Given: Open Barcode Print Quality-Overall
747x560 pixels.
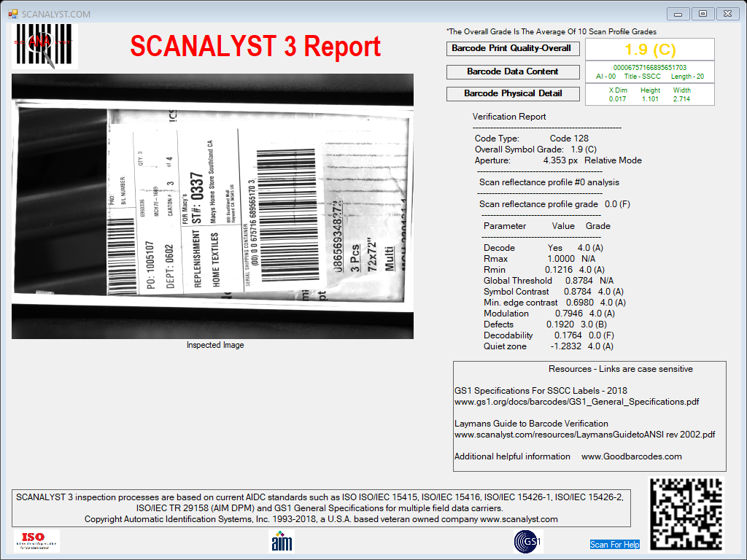Looking at the screenshot, I should tap(513, 49).
